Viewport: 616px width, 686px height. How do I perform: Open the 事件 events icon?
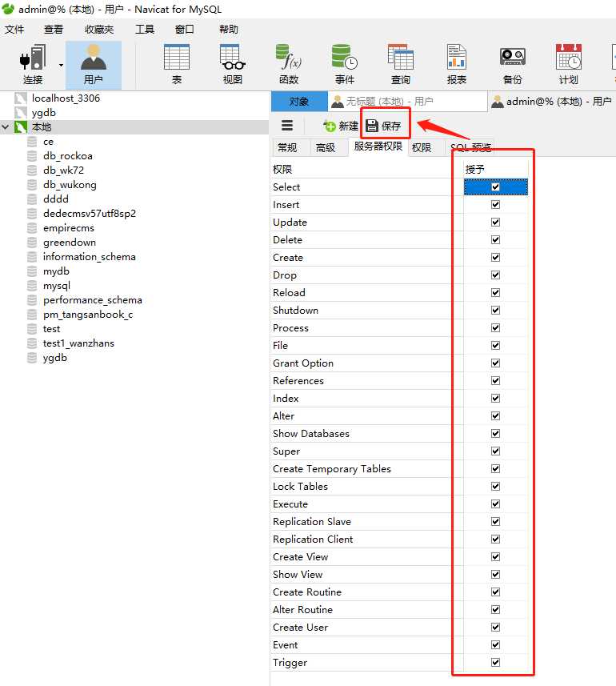(x=345, y=64)
